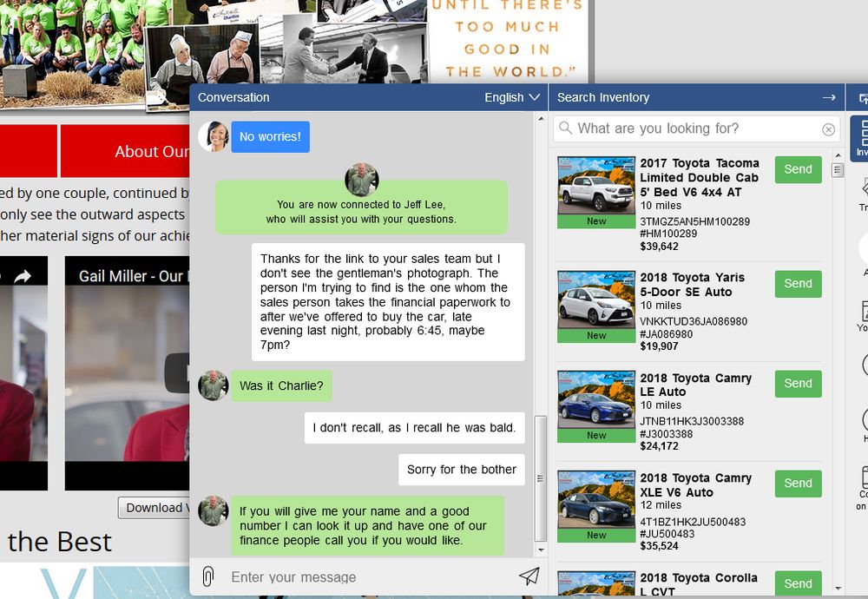This screenshot has height=599, width=868.
Task: Click the conversation scrollbar down arrow
Action: point(540,550)
